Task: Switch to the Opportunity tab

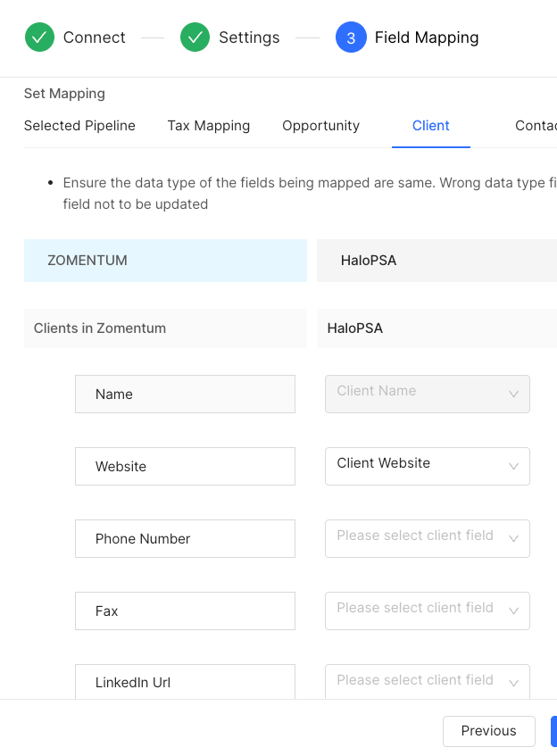Action: coord(320,125)
